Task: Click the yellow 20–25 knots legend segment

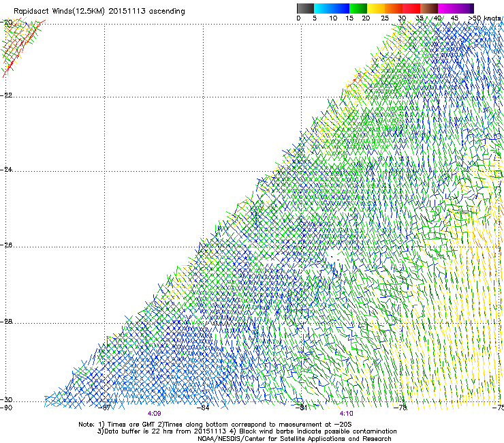Action: pos(376,8)
